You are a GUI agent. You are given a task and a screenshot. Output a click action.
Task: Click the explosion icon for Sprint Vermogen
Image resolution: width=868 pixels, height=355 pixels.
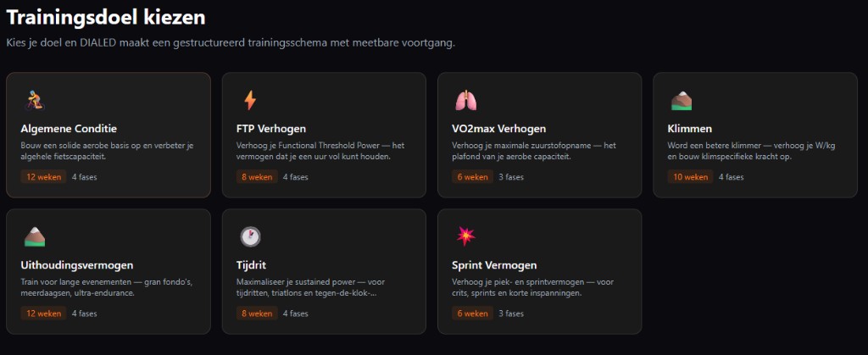click(x=465, y=236)
